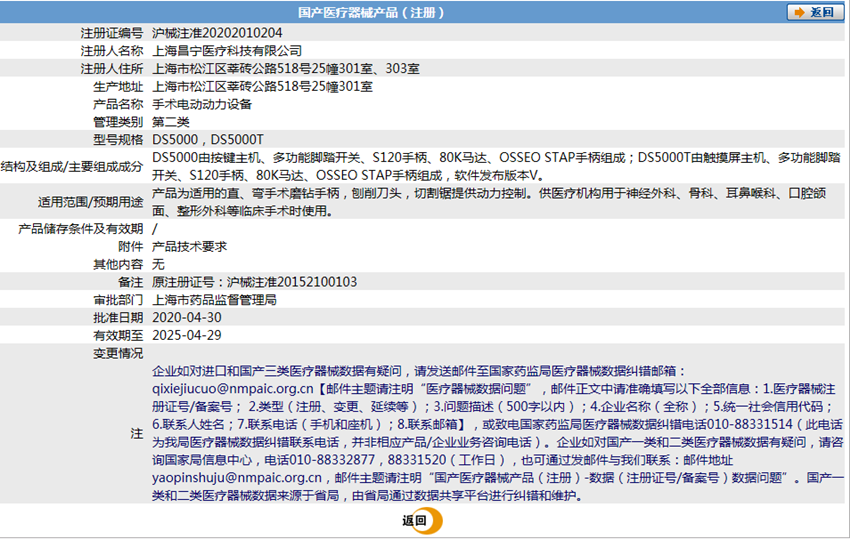
Task: Click management category value 第二类
Action: point(170,122)
